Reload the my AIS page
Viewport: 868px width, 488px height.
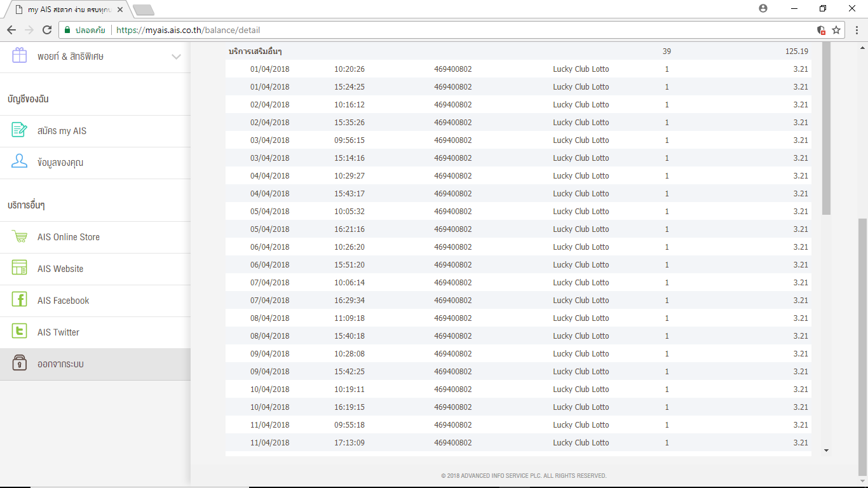pos(47,30)
